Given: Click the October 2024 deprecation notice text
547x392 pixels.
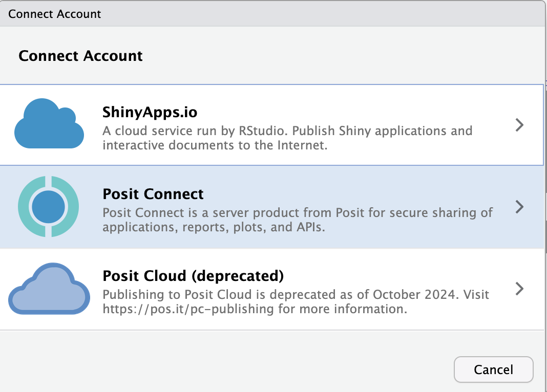Looking at the screenshot, I should point(296,295).
